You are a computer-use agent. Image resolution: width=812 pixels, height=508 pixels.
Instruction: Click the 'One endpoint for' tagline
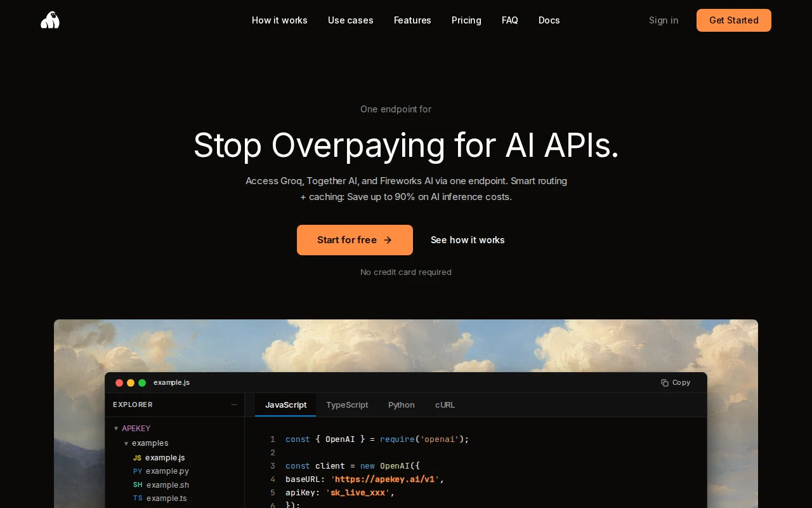pos(396,109)
